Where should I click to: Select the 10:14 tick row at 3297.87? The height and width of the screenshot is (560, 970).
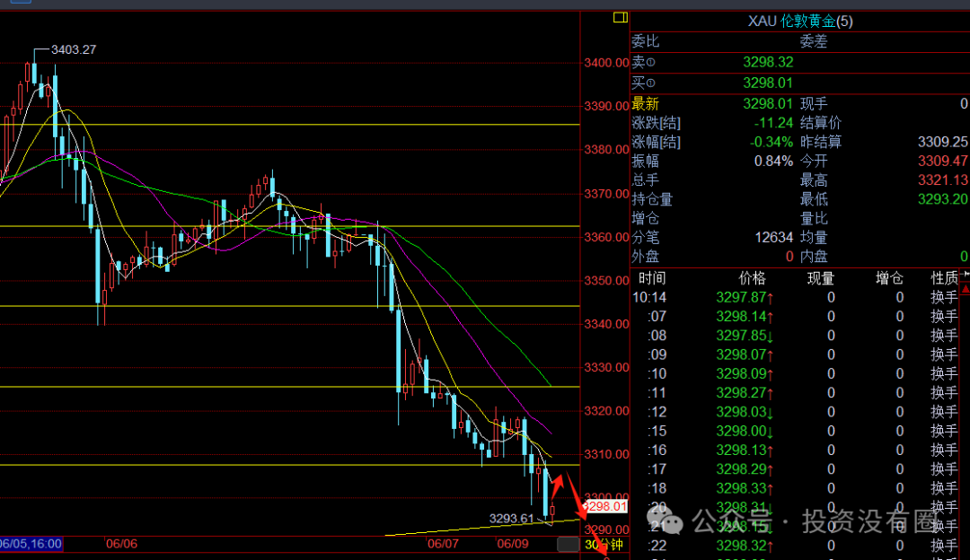pos(796,297)
